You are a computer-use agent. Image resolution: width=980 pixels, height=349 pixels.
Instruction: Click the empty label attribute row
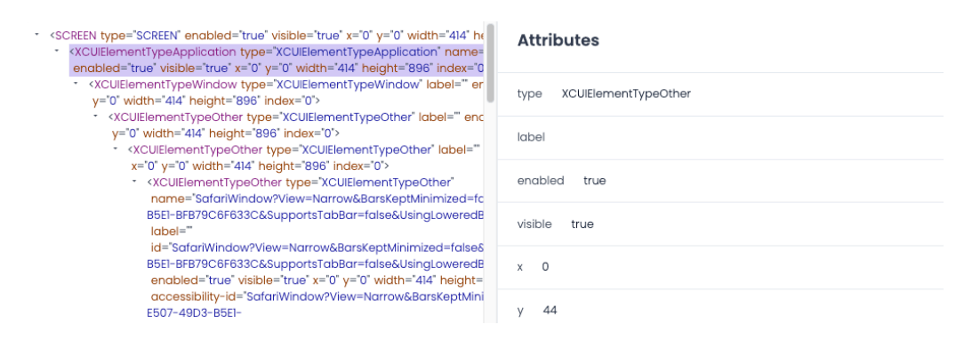pyautogui.click(x=720, y=137)
